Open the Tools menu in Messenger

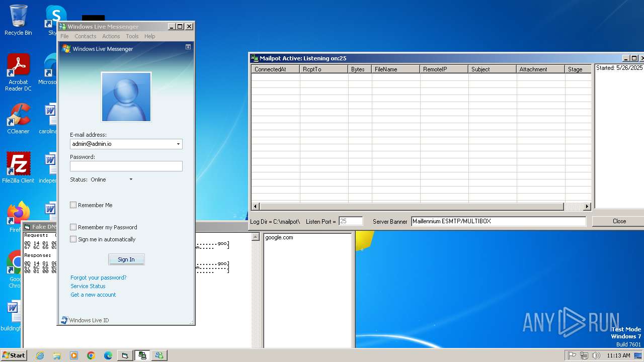point(132,36)
